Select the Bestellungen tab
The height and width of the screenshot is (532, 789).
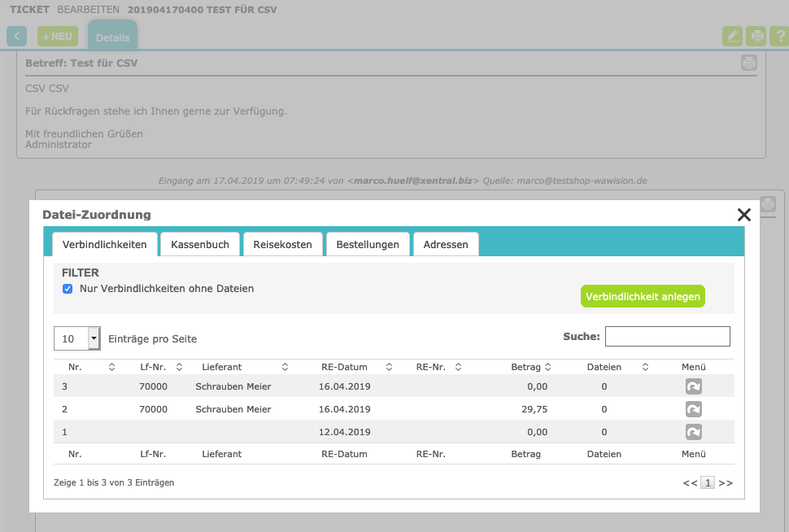(x=368, y=244)
